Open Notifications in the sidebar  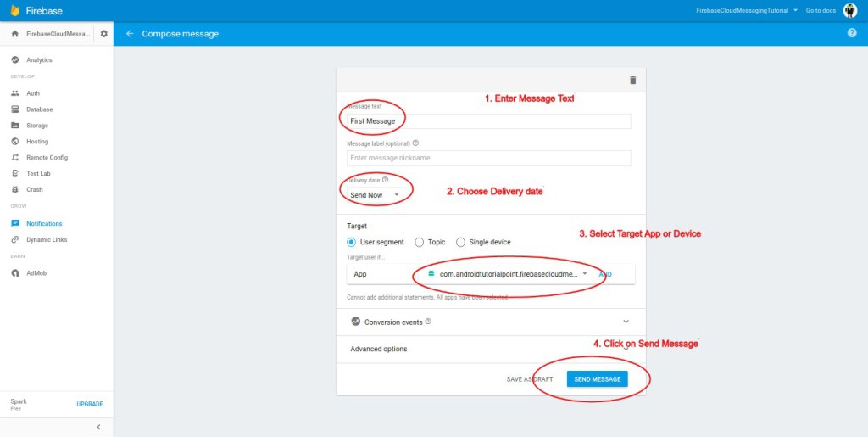pos(44,224)
